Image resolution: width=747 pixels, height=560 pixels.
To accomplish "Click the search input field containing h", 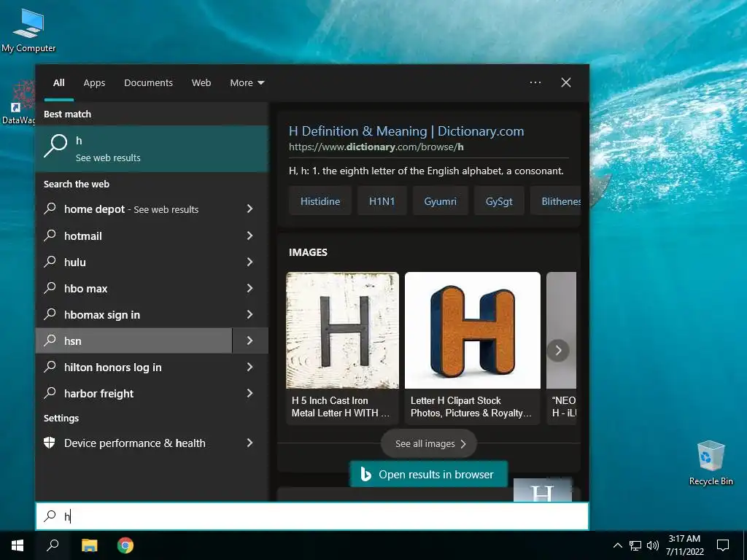I will (312, 516).
